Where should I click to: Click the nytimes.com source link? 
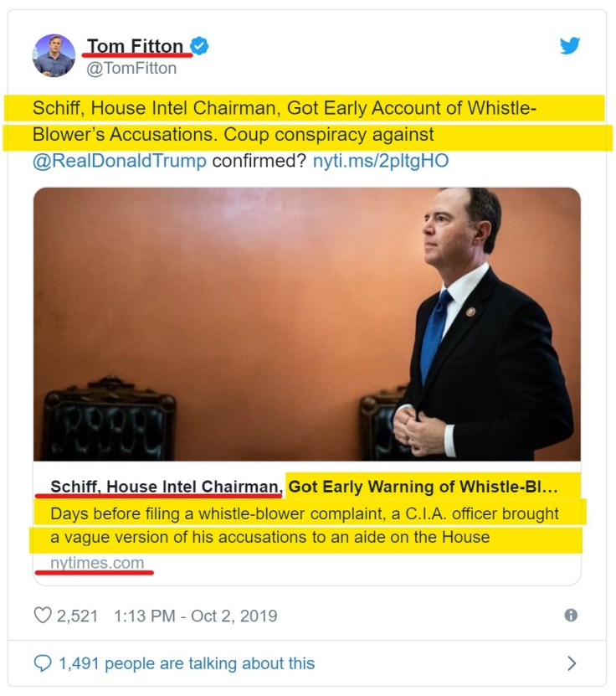click(x=97, y=563)
